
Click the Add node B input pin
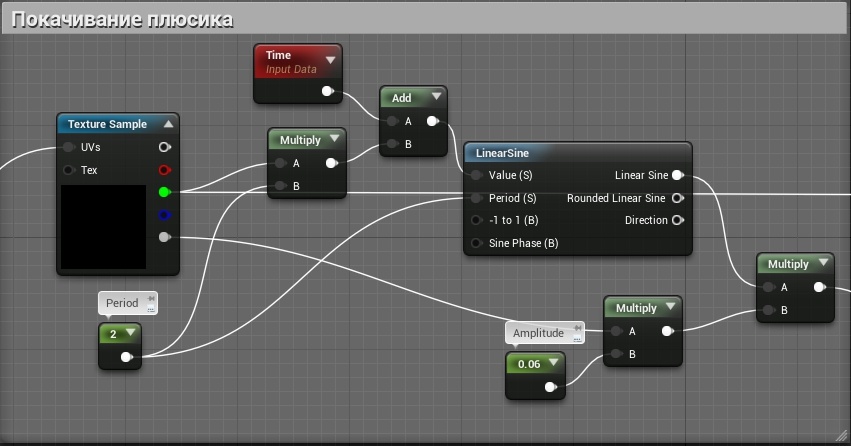pos(392,144)
